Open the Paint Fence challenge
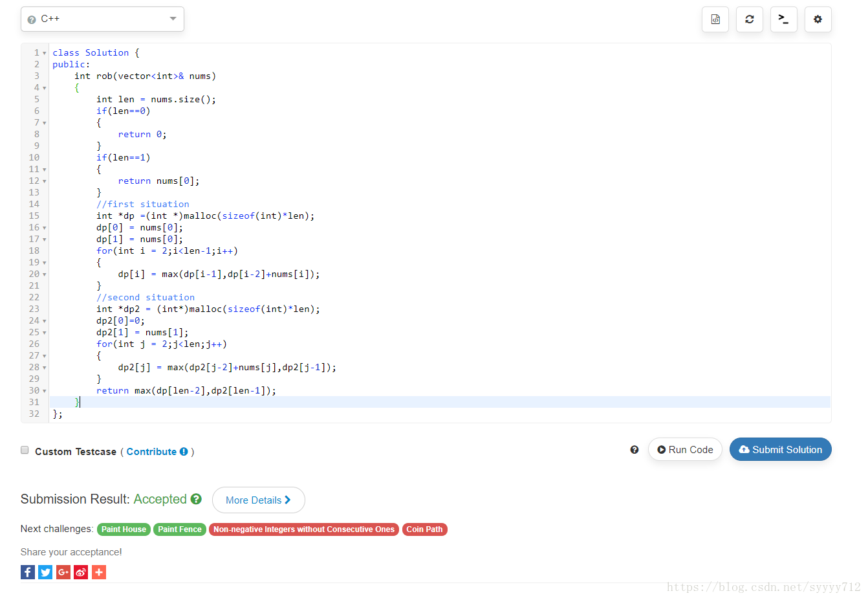The image size is (868, 600). click(180, 529)
